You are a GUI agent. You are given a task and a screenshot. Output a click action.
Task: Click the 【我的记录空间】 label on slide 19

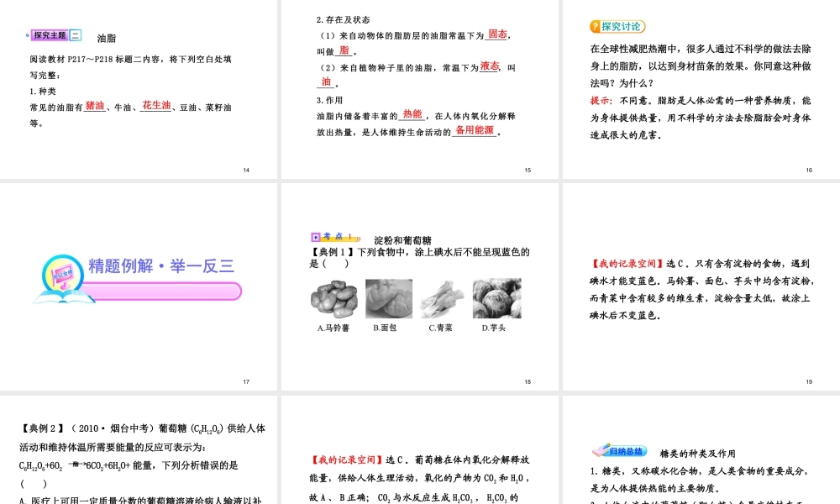coord(627,264)
